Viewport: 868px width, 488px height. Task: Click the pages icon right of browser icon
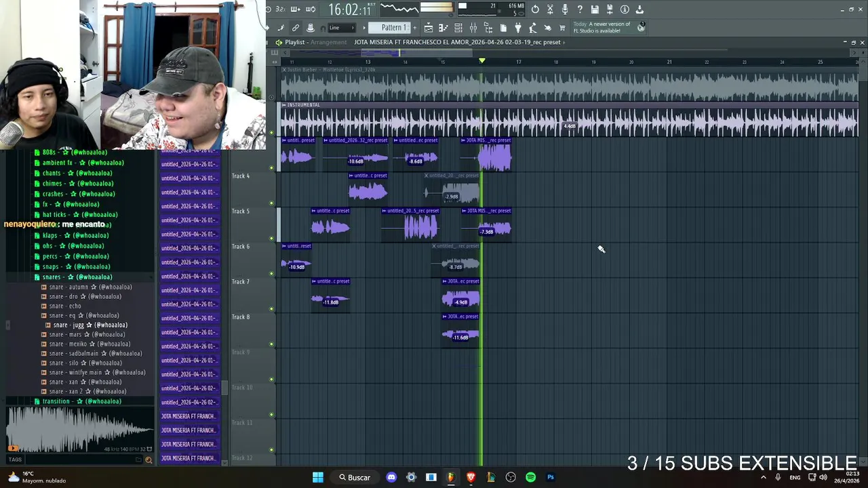pos(503,28)
